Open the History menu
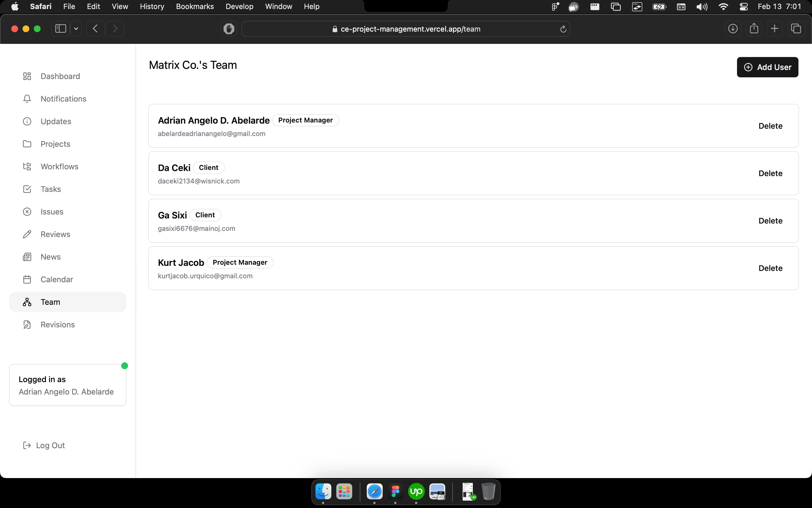 [x=152, y=7]
